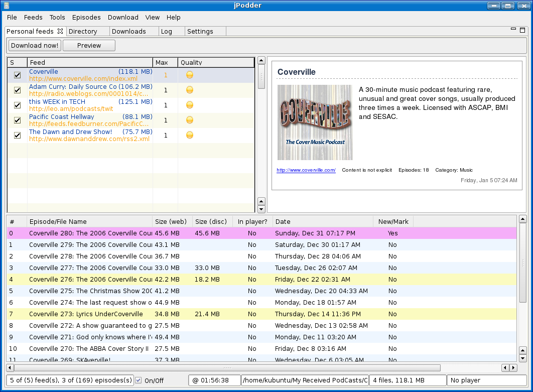Switch to the Settings tab
Viewport: 533px width, 392px height.
click(205, 31)
